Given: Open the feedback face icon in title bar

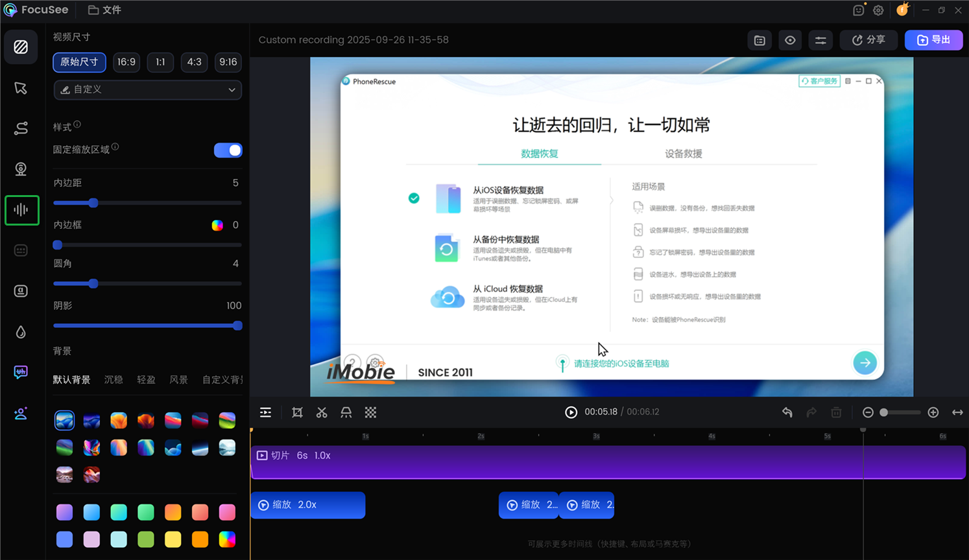Looking at the screenshot, I should pos(859,10).
